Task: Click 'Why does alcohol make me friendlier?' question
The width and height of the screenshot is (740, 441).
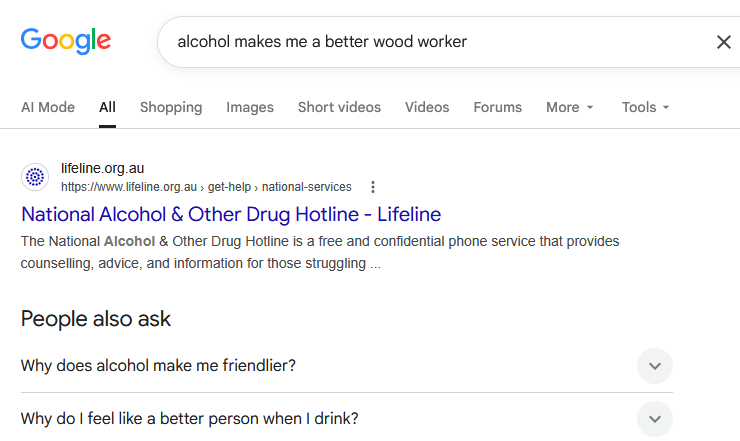Action: (x=158, y=365)
